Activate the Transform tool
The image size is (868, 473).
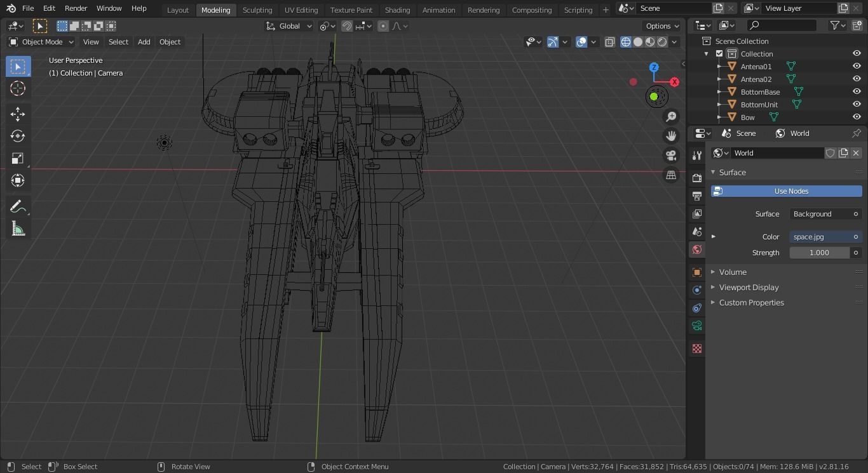coord(18,180)
